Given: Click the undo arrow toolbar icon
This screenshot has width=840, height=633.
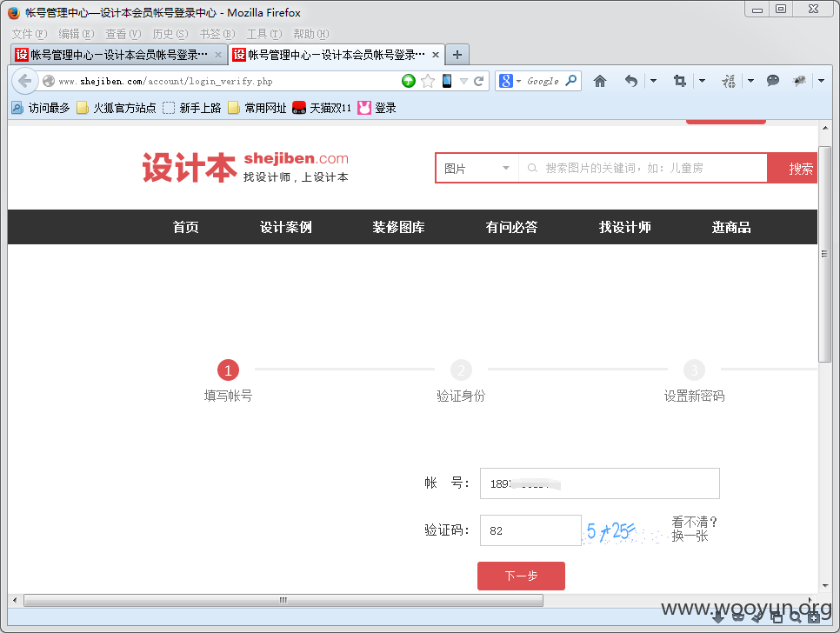Looking at the screenshot, I should point(631,81).
